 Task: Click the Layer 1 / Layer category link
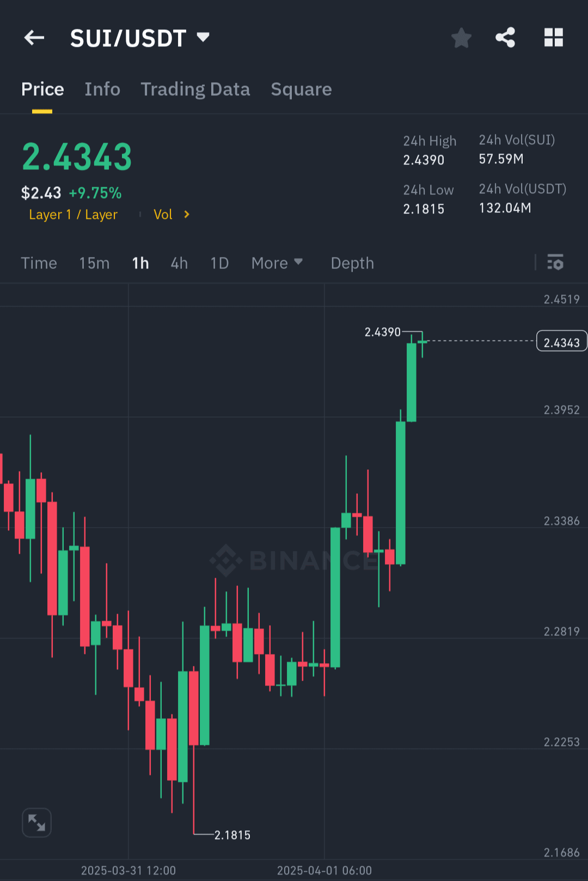(73, 215)
